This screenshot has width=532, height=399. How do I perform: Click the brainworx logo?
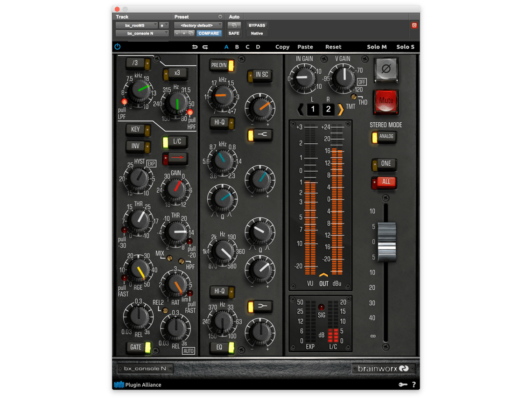(383, 369)
